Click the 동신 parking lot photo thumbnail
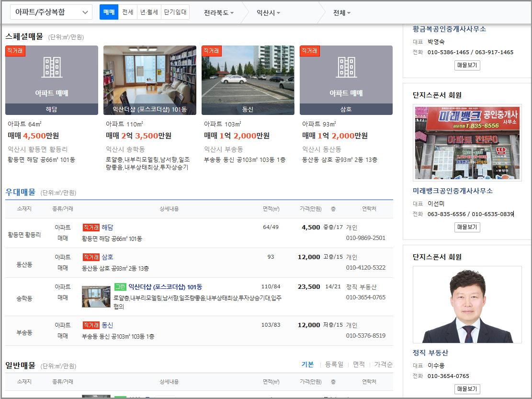Screen dimensions: 532x399 (x=248, y=79)
